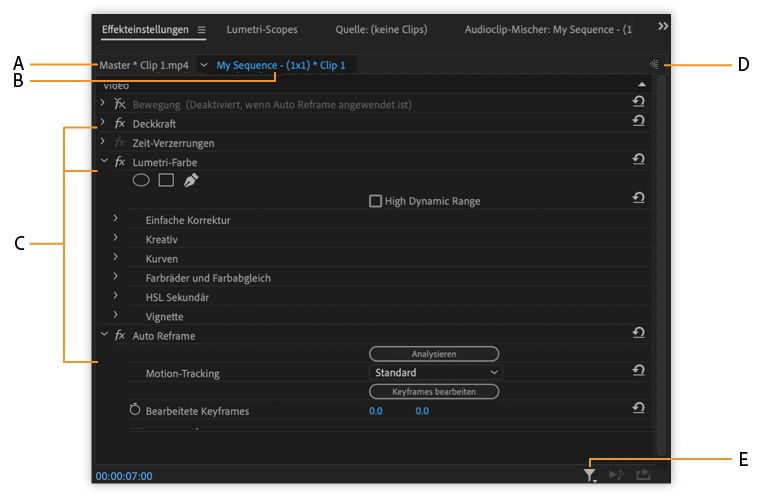Toggle stopwatch for Bearbeitete Keyframes
The height and width of the screenshot is (499, 760).
pos(135,410)
